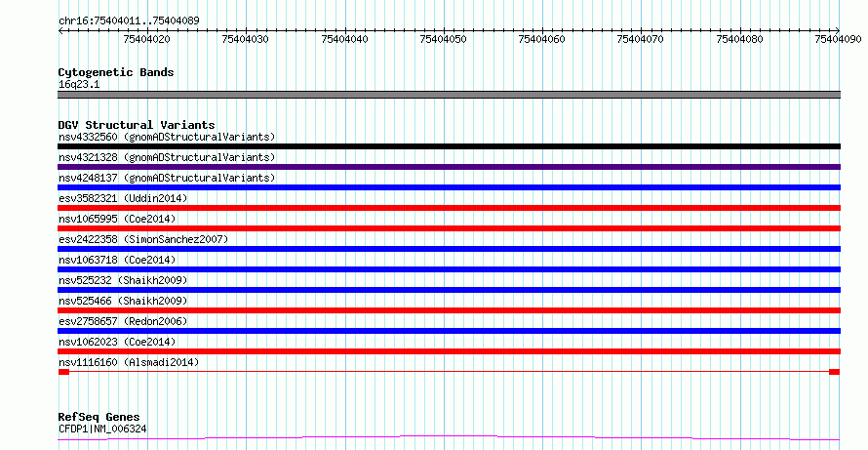Select variant label nsv1116160 (Alsmadi2014)
868x450 pixels.
point(129,362)
